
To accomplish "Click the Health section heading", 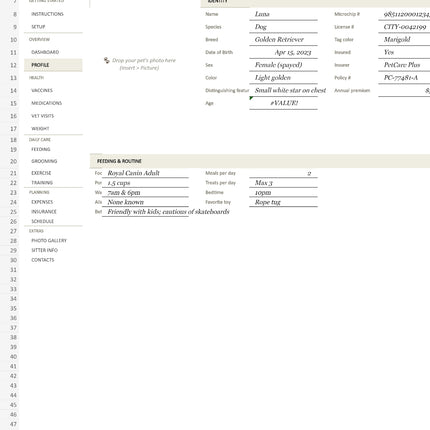I will pyautogui.click(x=36, y=78).
